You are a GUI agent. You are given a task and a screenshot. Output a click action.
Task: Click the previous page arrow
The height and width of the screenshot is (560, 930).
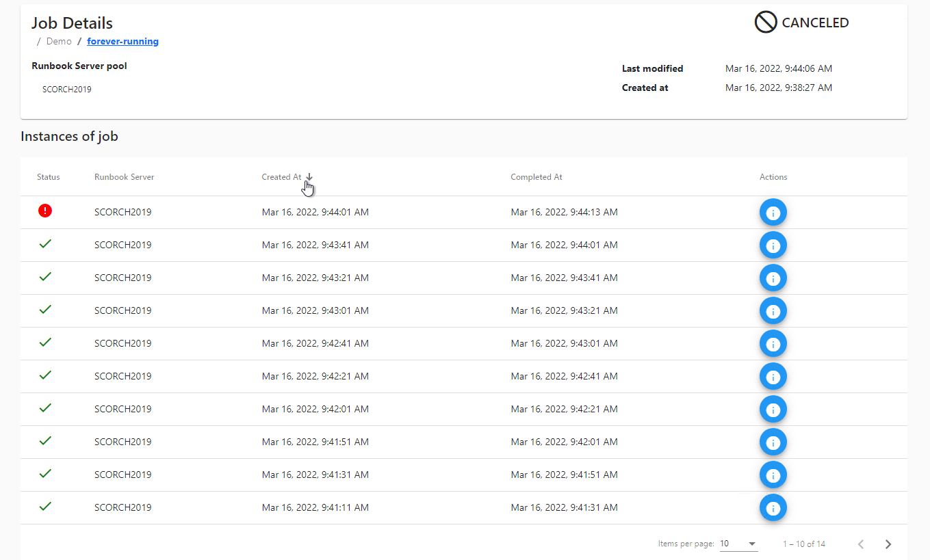[861, 544]
